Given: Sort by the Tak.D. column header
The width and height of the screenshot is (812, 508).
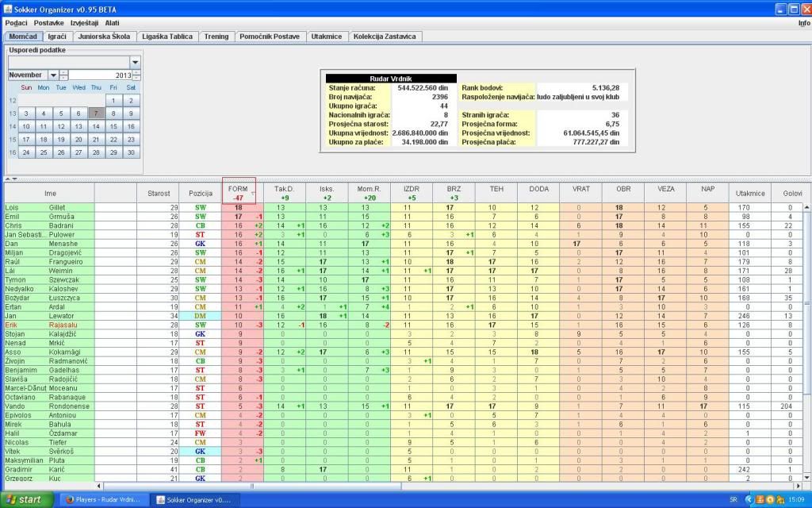Looking at the screenshot, I should click(285, 192).
